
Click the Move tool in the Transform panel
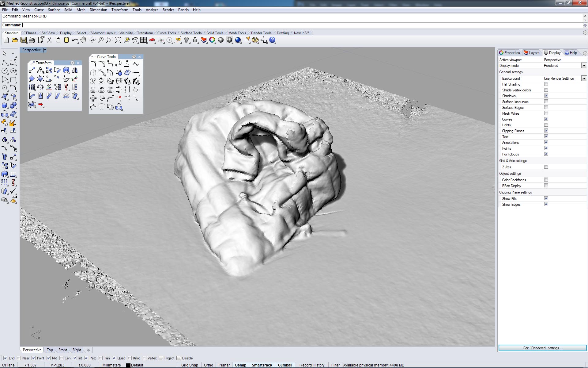click(32, 70)
